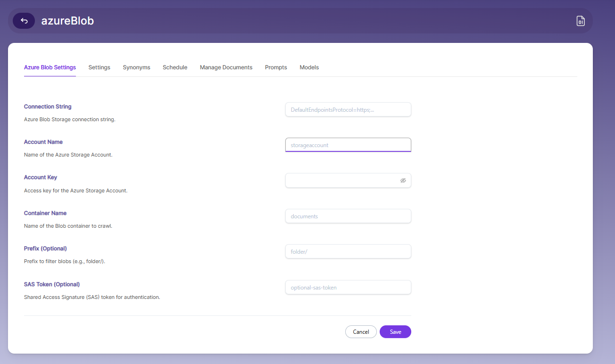This screenshot has width=615, height=364.
Task: Focus the Connection String input field
Action: (348, 109)
